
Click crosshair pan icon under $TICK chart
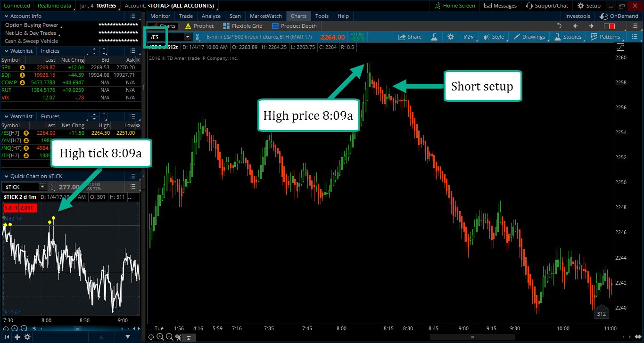pyautogui.click(x=6, y=328)
